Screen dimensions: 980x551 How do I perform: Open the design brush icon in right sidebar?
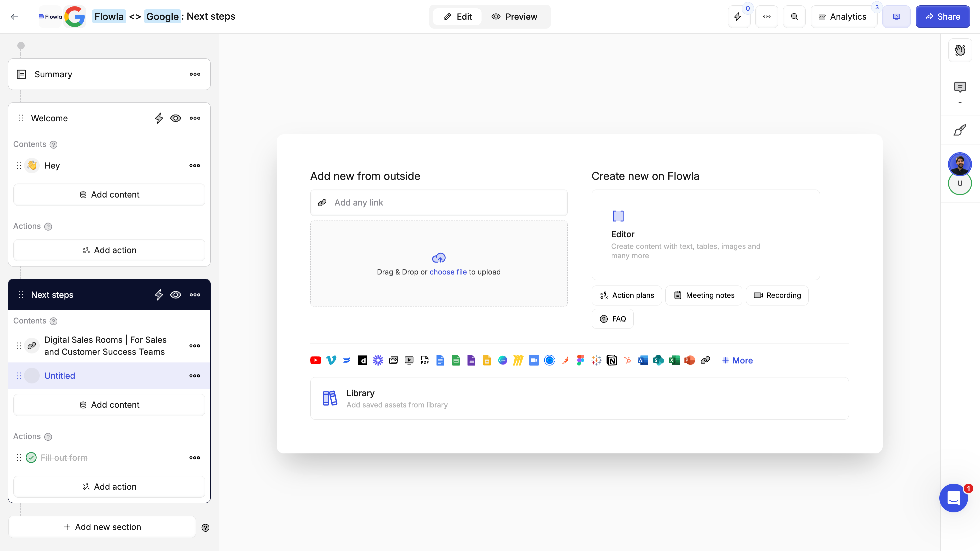(x=960, y=131)
